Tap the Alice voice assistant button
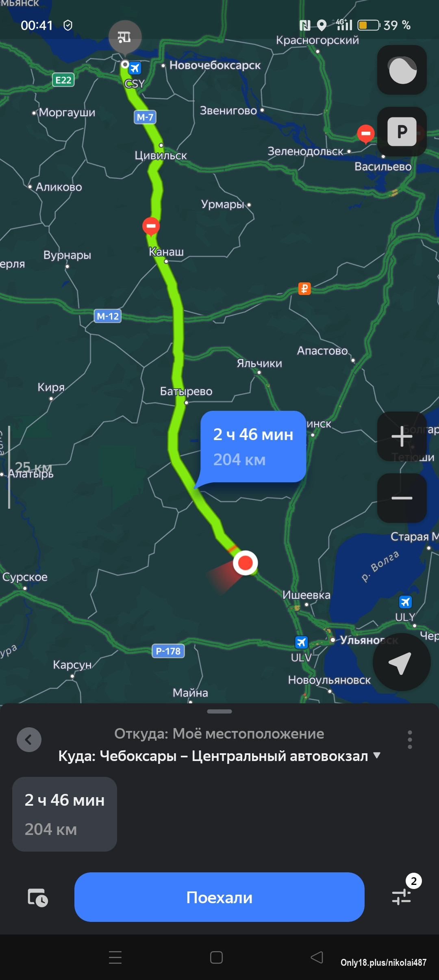439x980 pixels. (x=402, y=70)
